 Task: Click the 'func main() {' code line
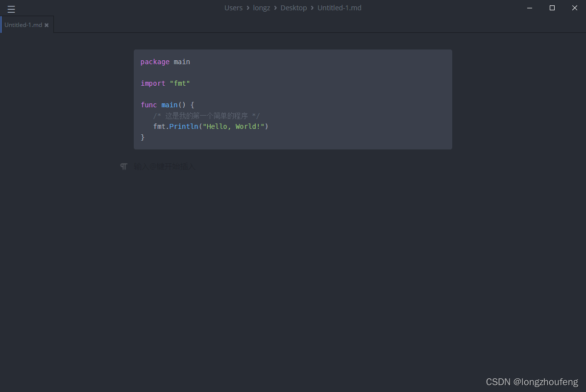168,105
